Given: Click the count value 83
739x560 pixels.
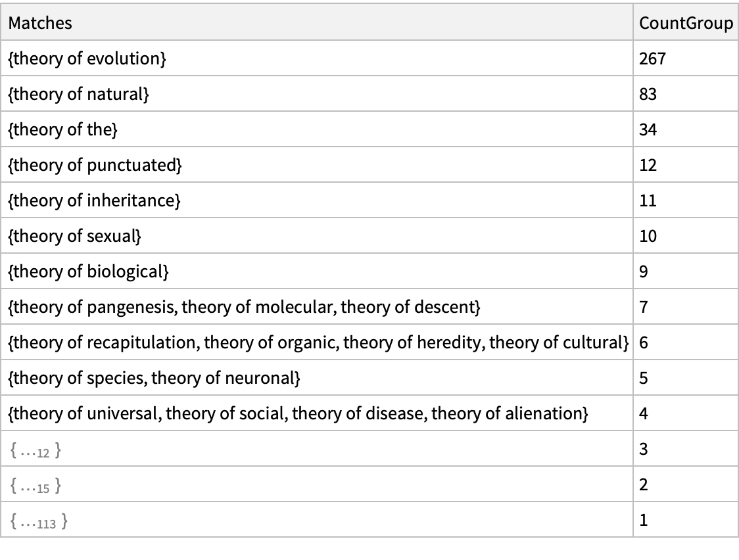Looking at the screenshot, I should click(x=648, y=95).
